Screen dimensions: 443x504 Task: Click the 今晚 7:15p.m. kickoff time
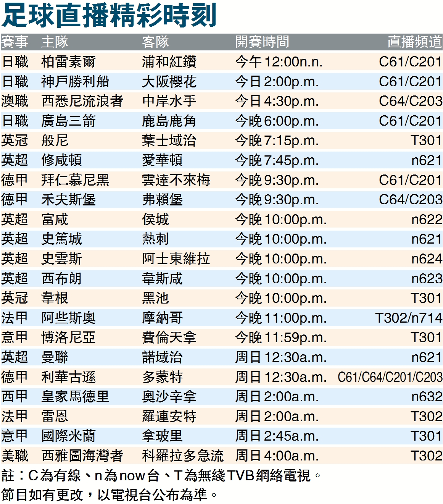pyautogui.click(x=277, y=141)
